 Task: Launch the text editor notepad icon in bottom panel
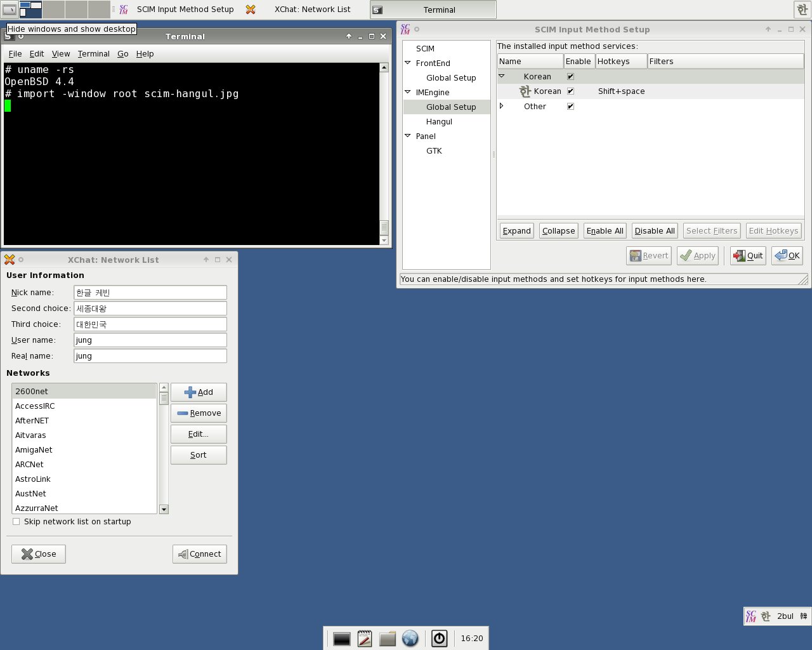[x=365, y=639]
